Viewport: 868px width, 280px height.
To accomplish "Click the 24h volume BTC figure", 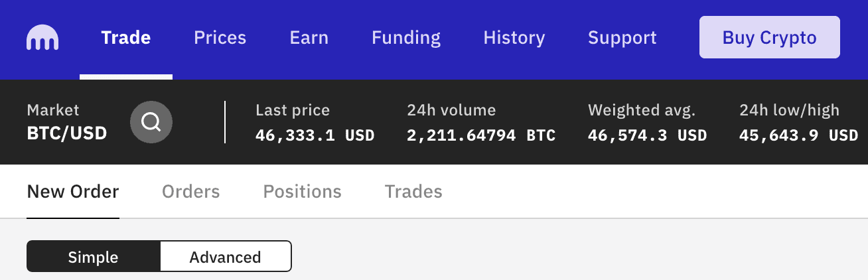I will (x=481, y=136).
